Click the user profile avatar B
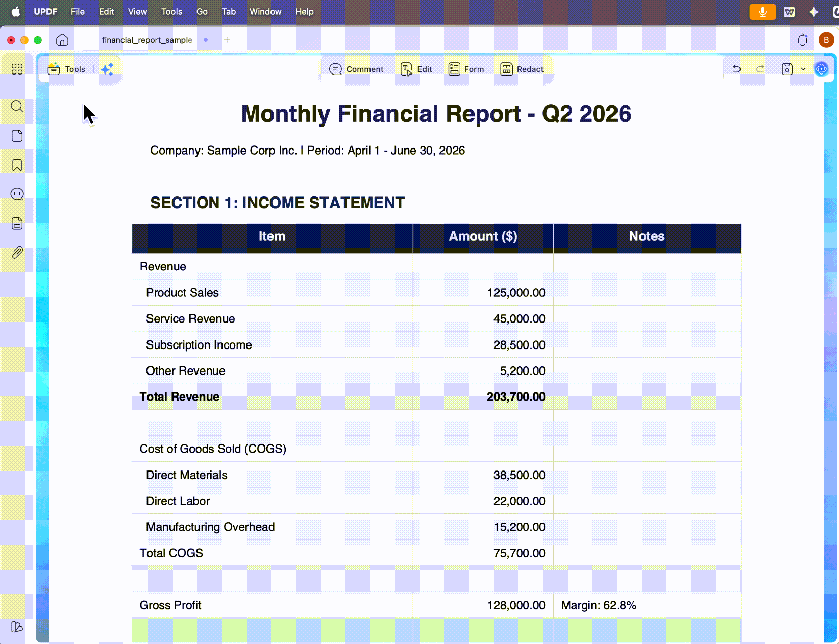 (826, 40)
